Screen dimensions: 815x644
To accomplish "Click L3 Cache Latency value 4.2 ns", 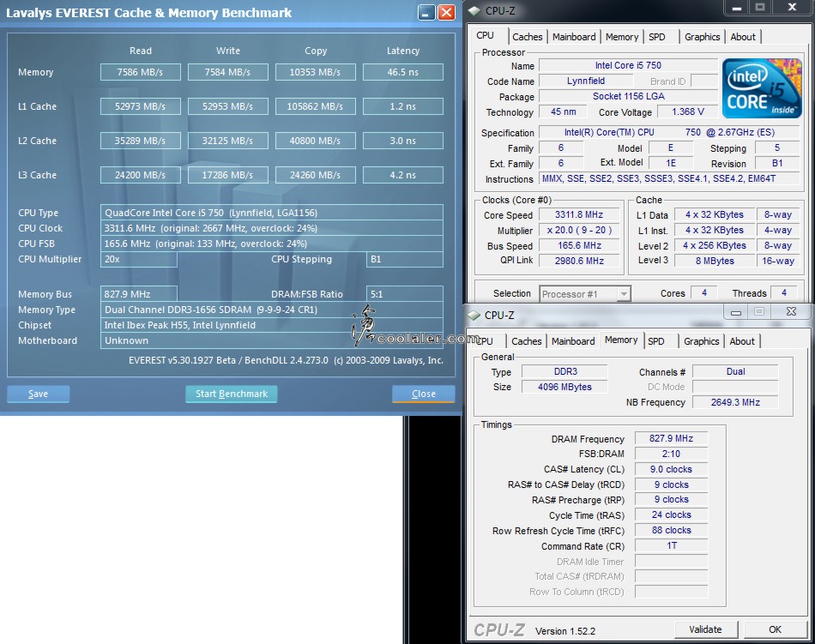I will click(403, 175).
